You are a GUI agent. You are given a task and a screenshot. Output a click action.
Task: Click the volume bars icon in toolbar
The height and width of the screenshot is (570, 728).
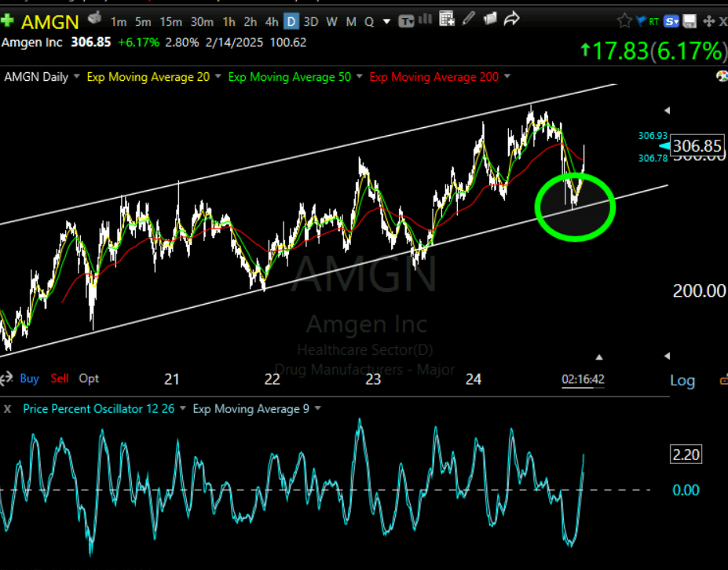pyautogui.click(x=424, y=21)
